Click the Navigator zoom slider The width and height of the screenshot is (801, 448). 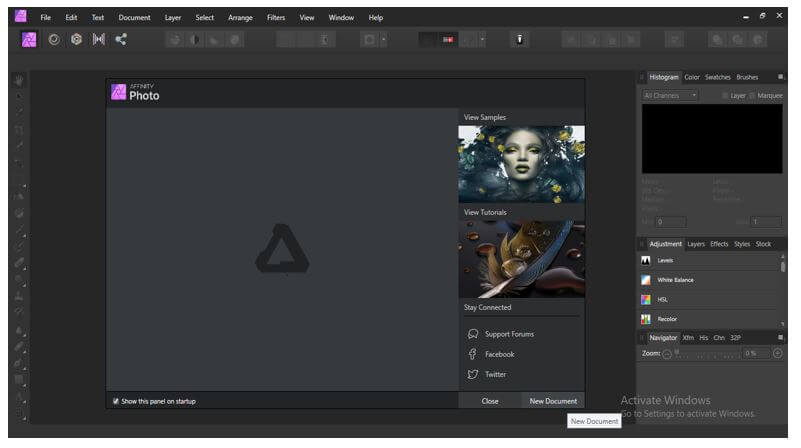point(707,353)
